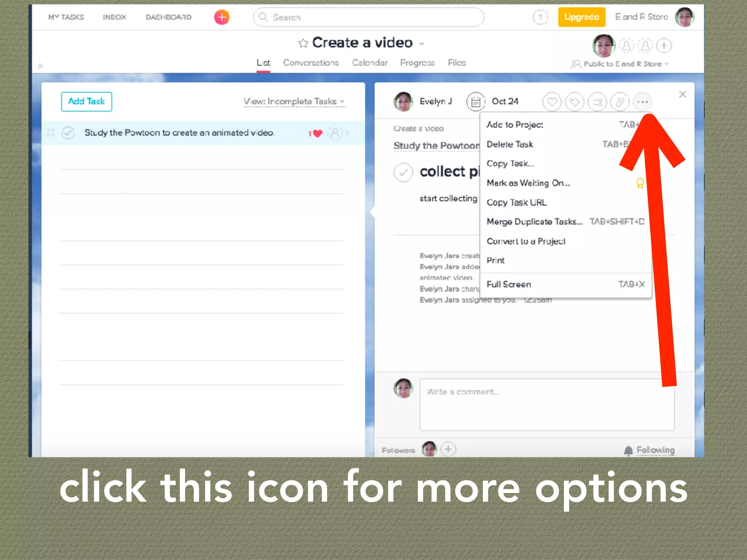Switch to the Files tab

pos(457,63)
